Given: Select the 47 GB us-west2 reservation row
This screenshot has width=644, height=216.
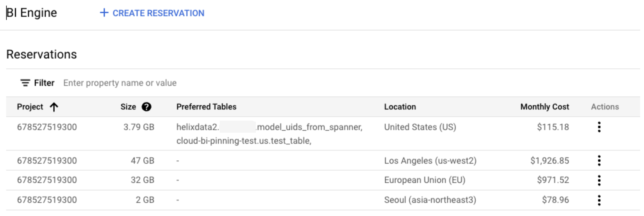Looking at the screenshot, I should (142, 161).
